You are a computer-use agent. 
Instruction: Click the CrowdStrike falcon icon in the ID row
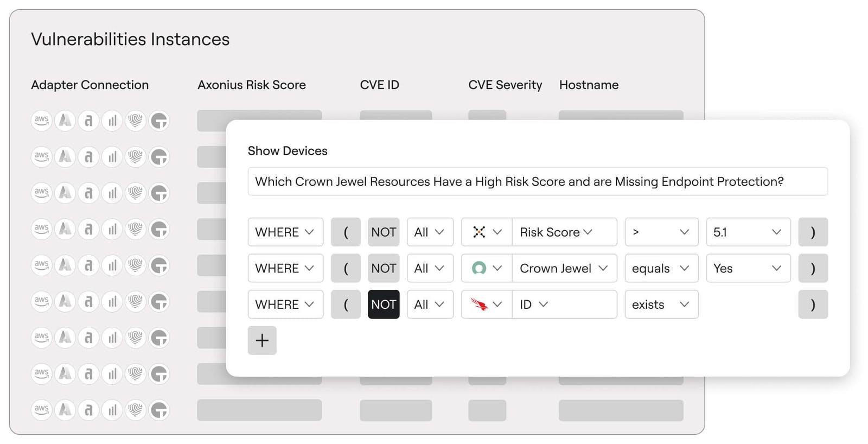click(x=479, y=305)
